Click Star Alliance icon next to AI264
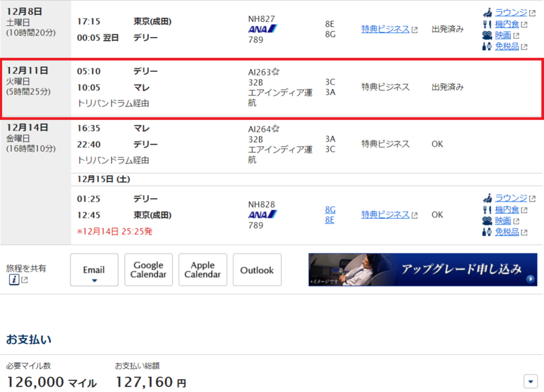Screen dimensions: 544x392 pyautogui.click(x=276, y=129)
